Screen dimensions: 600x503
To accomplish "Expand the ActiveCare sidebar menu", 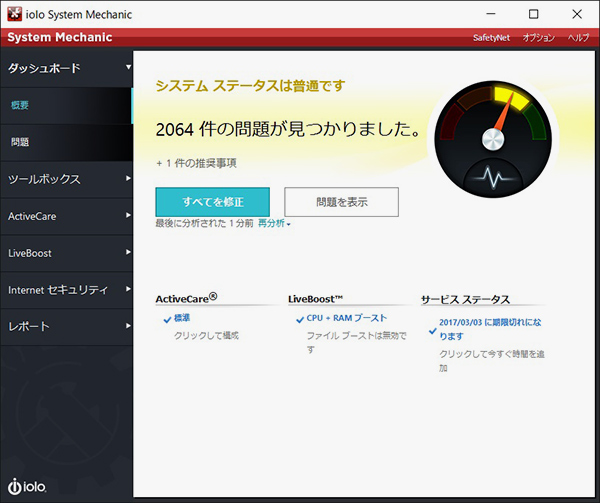I will (x=66, y=216).
